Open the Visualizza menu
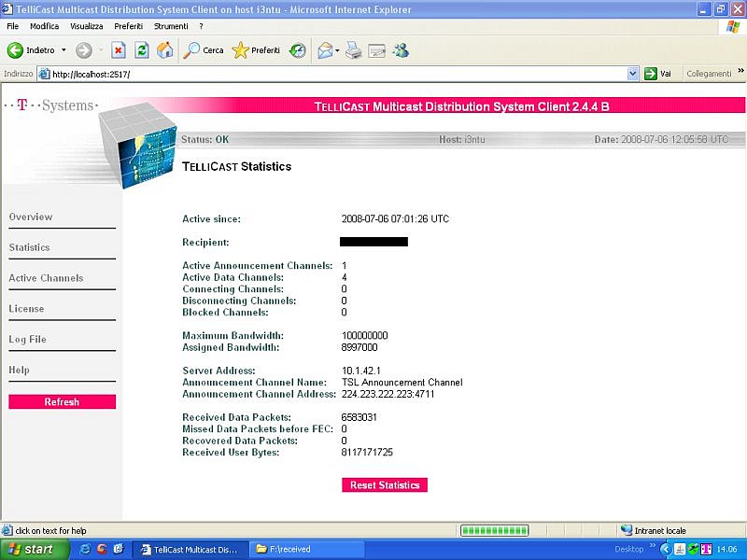The height and width of the screenshot is (560, 747). pyautogui.click(x=86, y=26)
